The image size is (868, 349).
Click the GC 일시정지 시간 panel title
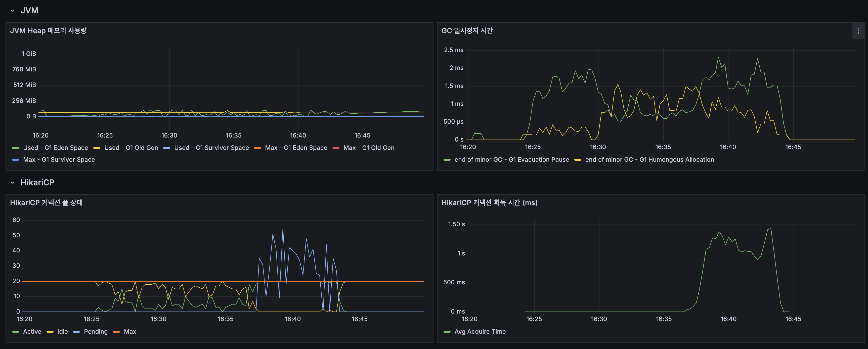467,31
